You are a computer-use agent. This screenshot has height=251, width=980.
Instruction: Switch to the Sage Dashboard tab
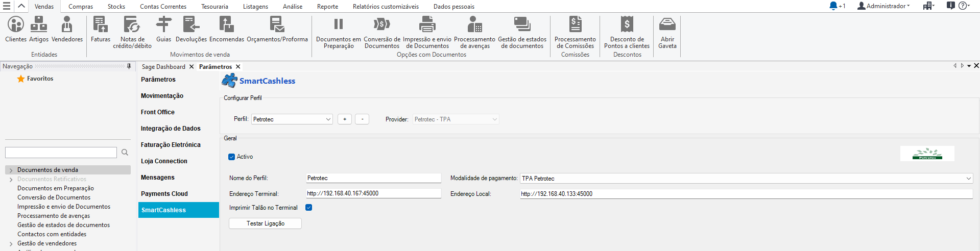[163, 67]
